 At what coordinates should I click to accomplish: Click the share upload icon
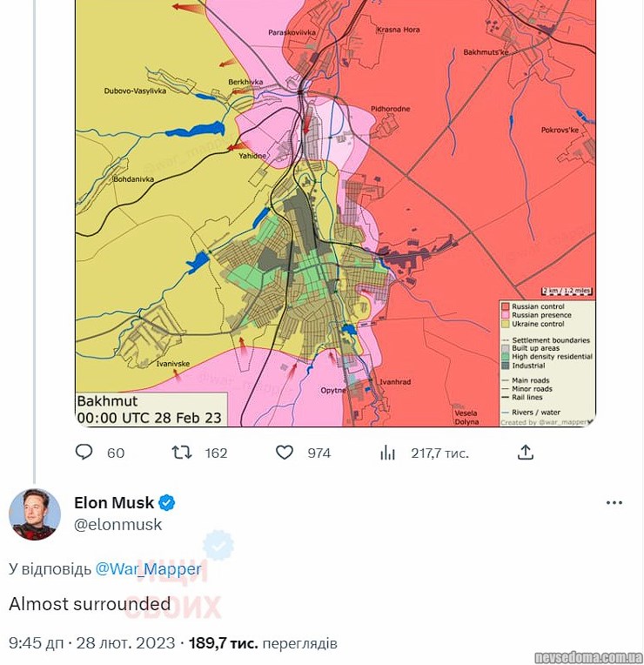pos(525,453)
